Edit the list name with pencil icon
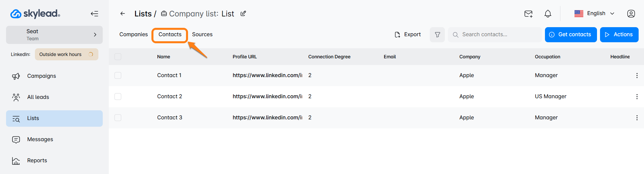 coord(243,14)
